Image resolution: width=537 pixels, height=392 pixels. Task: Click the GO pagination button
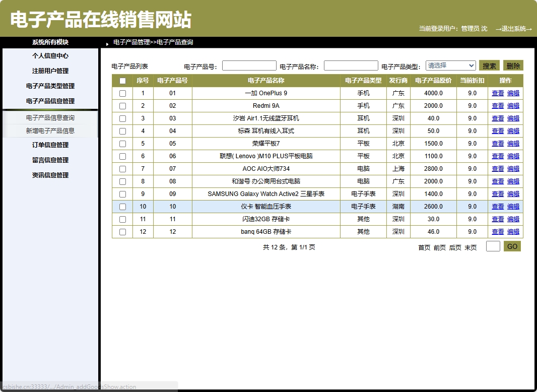[512, 246]
